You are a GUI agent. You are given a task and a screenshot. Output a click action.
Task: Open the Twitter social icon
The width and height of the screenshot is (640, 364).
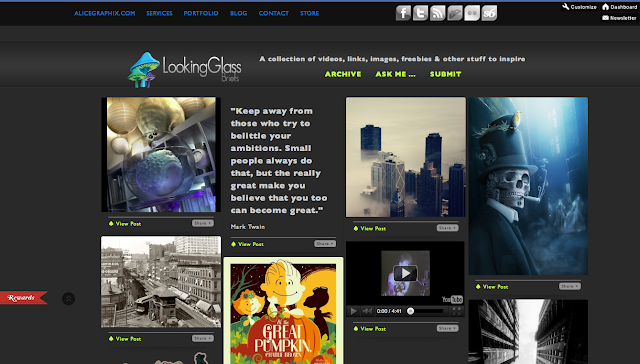pyautogui.click(x=420, y=13)
